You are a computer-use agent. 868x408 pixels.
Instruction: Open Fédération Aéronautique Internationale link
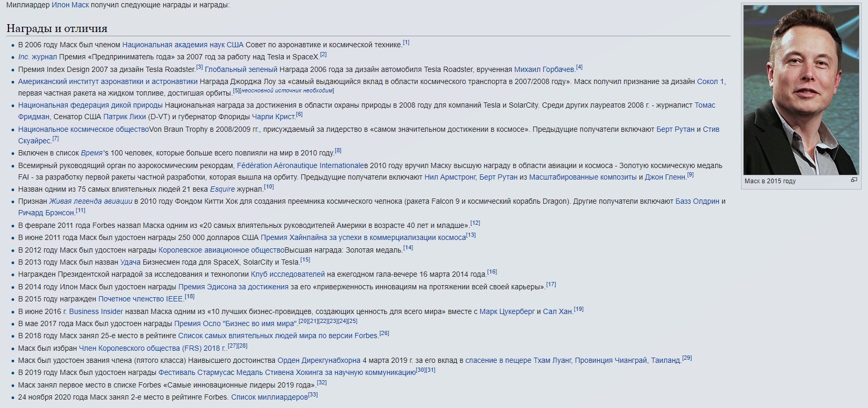click(x=300, y=165)
